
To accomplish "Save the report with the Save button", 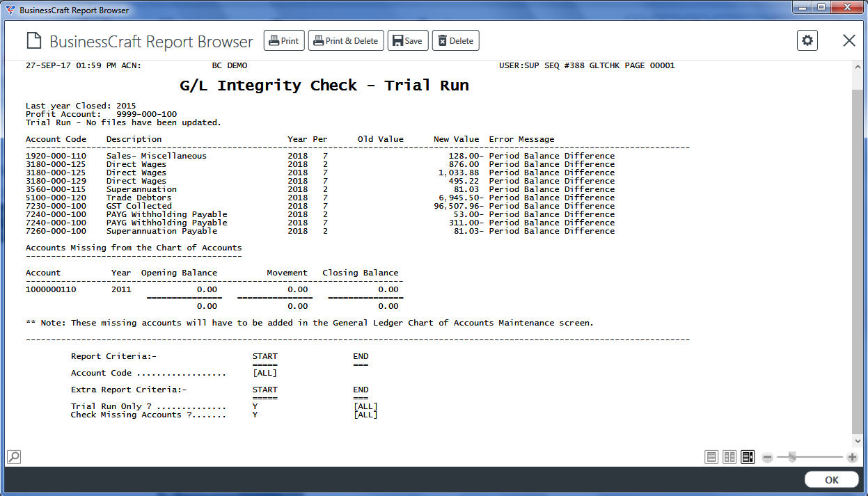I will click(408, 41).
